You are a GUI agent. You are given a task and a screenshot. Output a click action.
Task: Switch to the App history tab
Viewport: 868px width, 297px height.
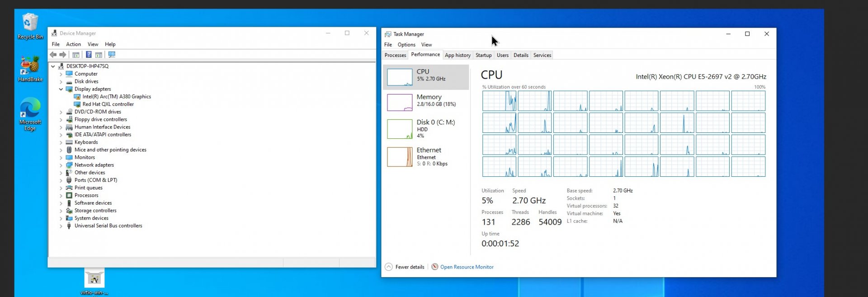[458, 55]
